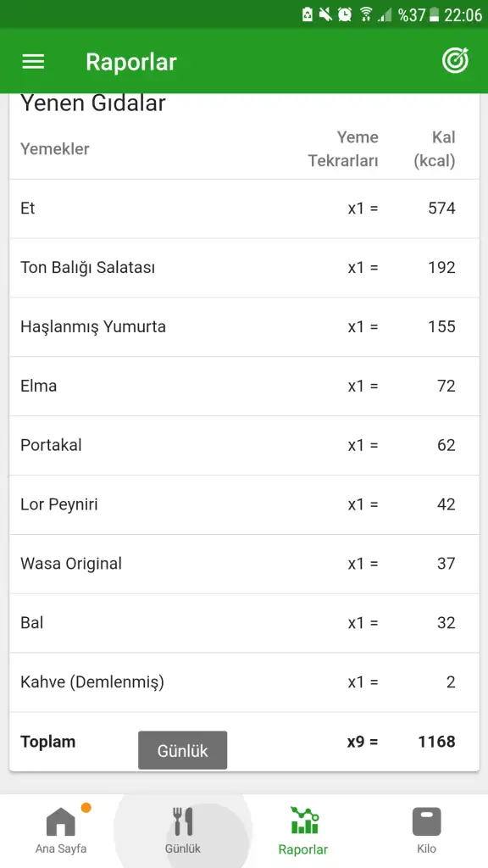Tap the battery status icon
The width and height of the screenshot is (488, 868).
[435, 15]
